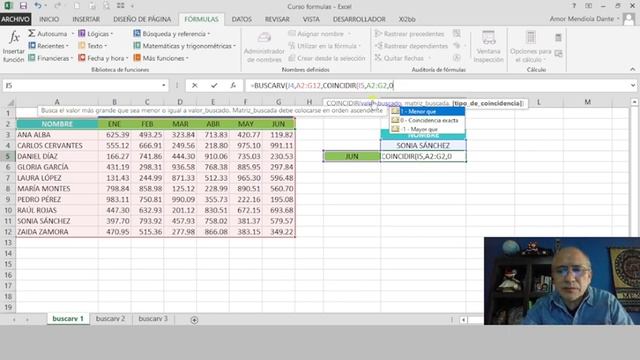Select row 13 header
This screenshot has height=360, width=640.
point(8,242)
